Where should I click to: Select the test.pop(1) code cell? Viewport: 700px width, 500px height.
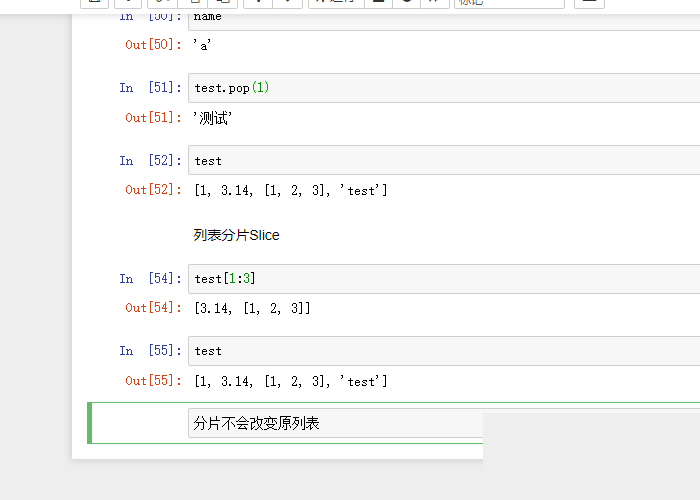[x=440, y=88]
